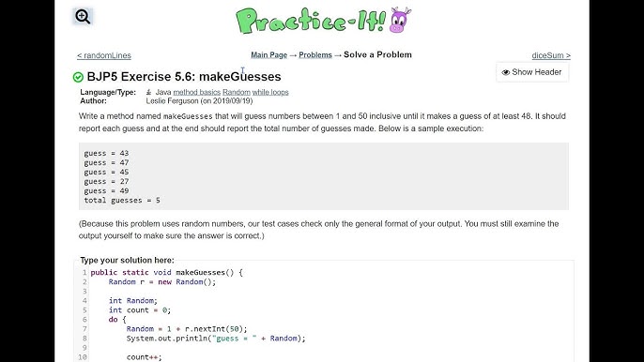Click the sample execution output box
Viewport: 644px width, 362px height.
click(324, 176)
